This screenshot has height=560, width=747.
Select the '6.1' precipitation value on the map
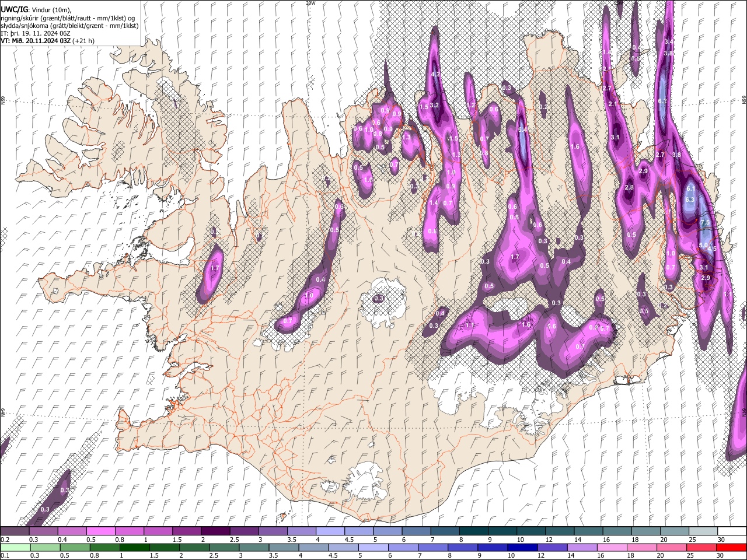[691, 189]
